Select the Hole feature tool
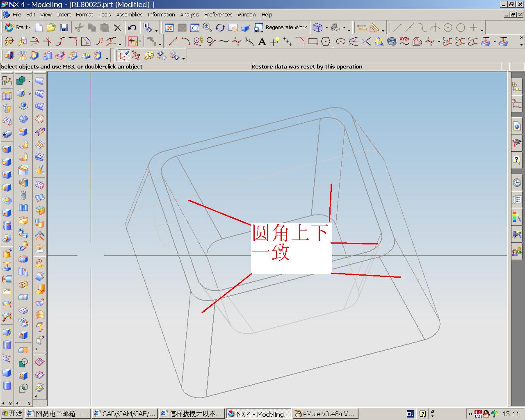The height and width of the screenshot is (420, 525). (x=7, y=149)
